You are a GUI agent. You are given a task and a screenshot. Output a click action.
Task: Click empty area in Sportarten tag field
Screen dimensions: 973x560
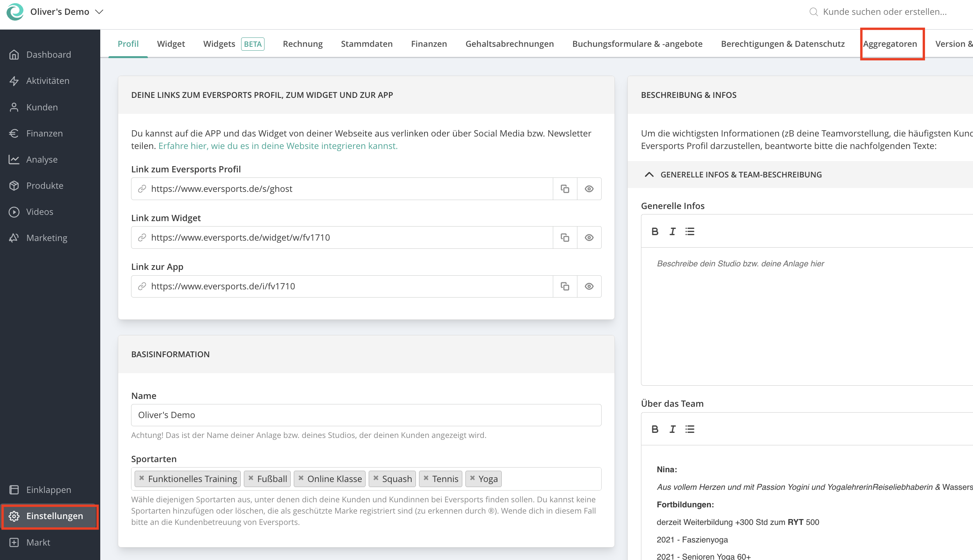click(x=551, y=478)
